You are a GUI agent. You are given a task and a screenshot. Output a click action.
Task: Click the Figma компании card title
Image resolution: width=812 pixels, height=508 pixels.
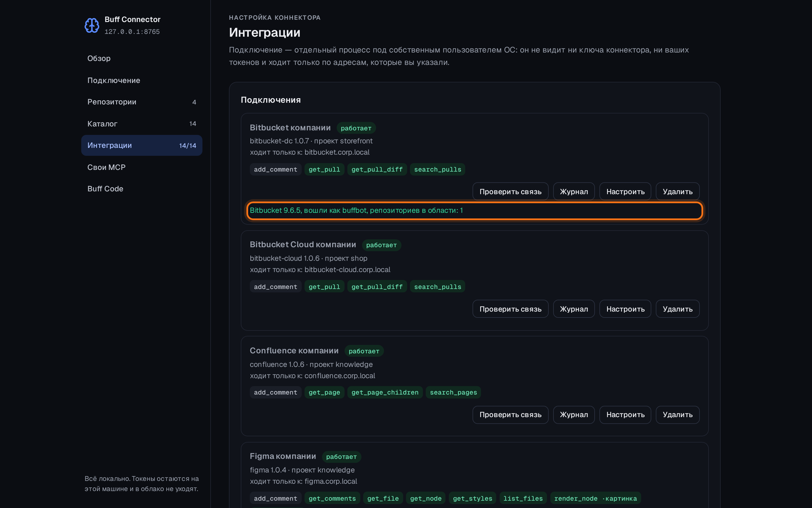pos(283,456)
